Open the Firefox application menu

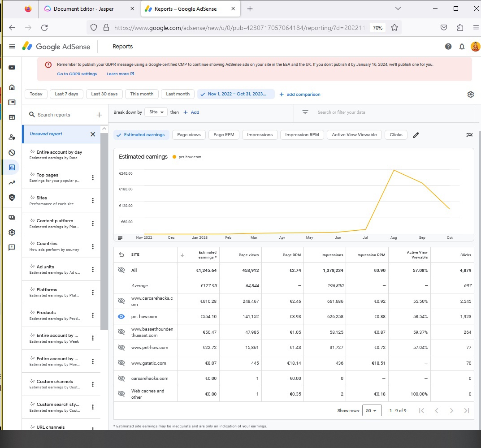[476, 28]
